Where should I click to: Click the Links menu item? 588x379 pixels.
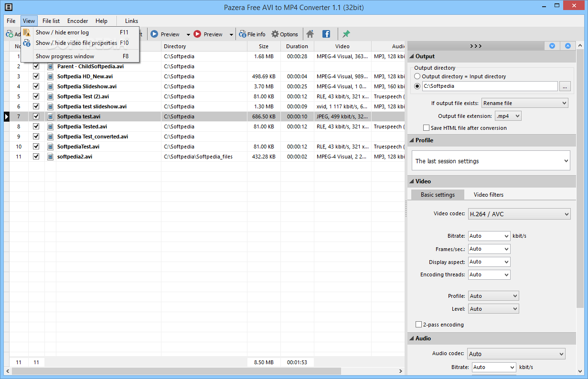pyautogui.click(x=131, y=21)
